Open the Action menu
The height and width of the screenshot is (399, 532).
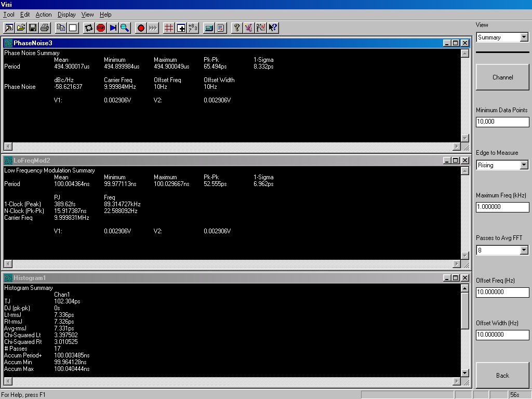pos(44,15)
